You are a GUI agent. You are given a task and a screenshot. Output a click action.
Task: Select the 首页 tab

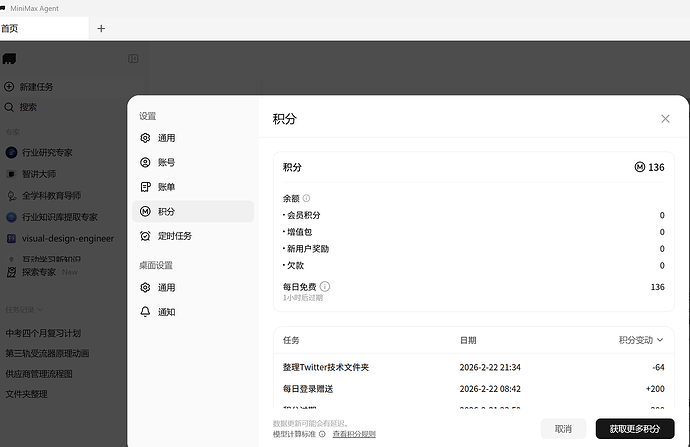coord(44,29)
